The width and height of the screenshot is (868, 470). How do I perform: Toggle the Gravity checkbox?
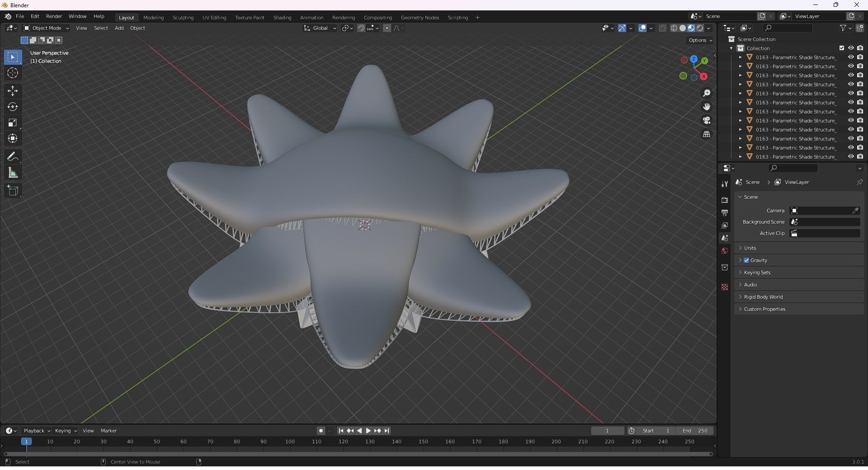[746, 260]
